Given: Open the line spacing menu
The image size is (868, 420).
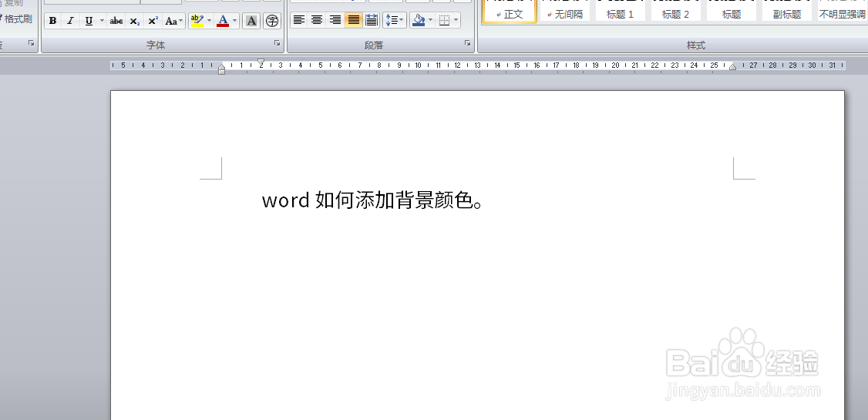Looking at the screenshot, I should (x=394, y=21).
